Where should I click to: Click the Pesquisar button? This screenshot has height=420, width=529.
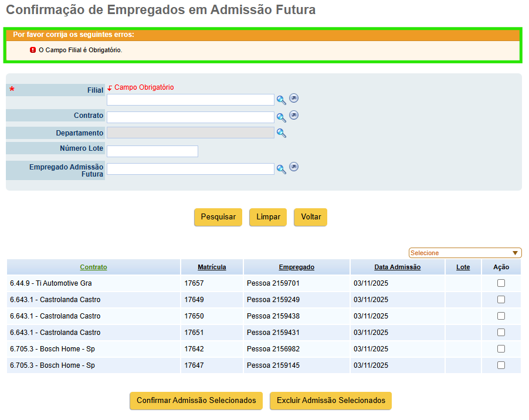point(218,217)
